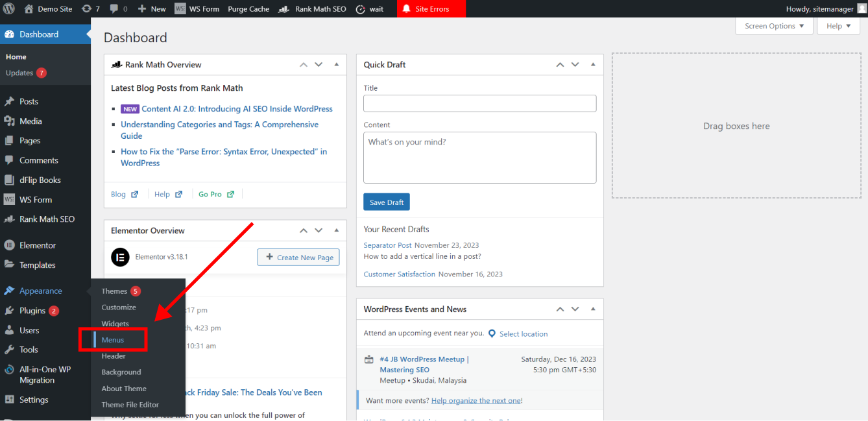Screen dimensions: 868x421
Task: Open WS Form in the admin bar
Action: click(x=197, y=9)
